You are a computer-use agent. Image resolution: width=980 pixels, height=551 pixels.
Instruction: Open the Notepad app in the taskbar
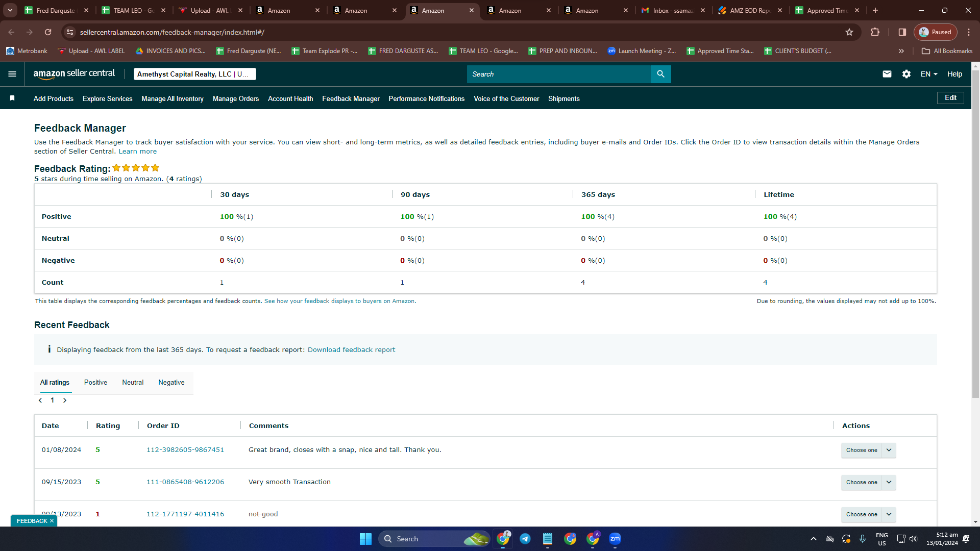tap(548, 539)
